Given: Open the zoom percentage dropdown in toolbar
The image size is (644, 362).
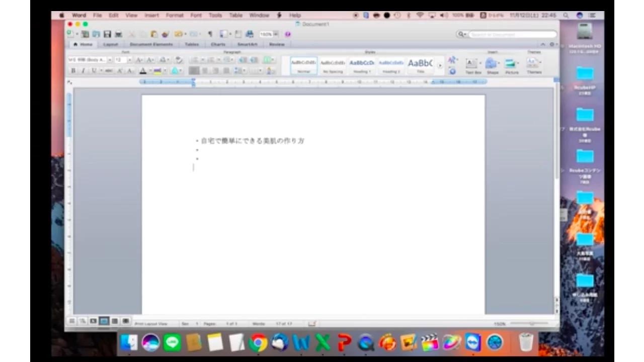Looking at the screenshot, I should [276, 34].
